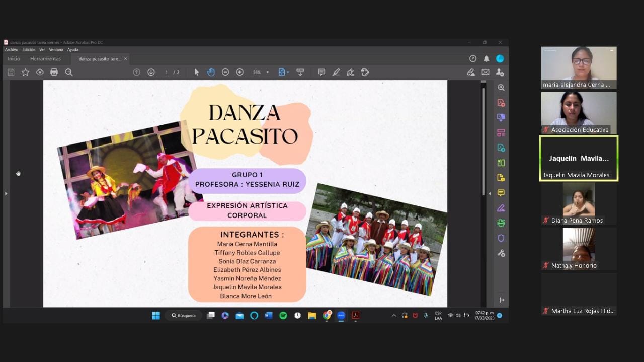Click the upload to cloud icon
Screen dimensions: 644x362
[x=40, y=72]
